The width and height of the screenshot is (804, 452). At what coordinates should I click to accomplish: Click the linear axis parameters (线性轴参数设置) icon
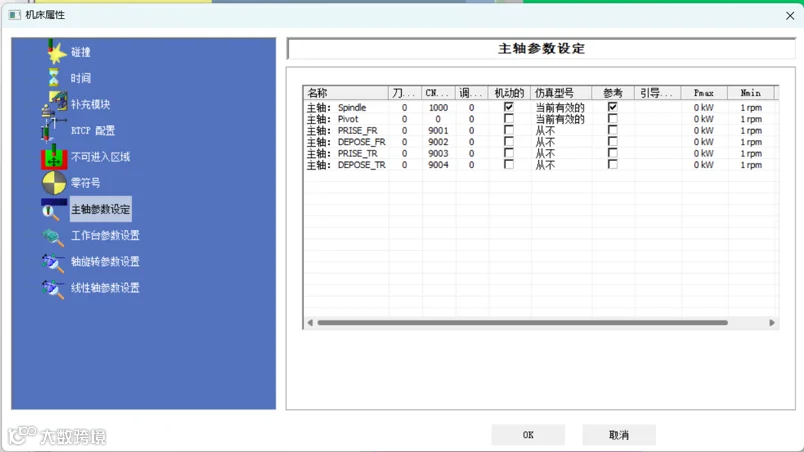coord(53,289)
